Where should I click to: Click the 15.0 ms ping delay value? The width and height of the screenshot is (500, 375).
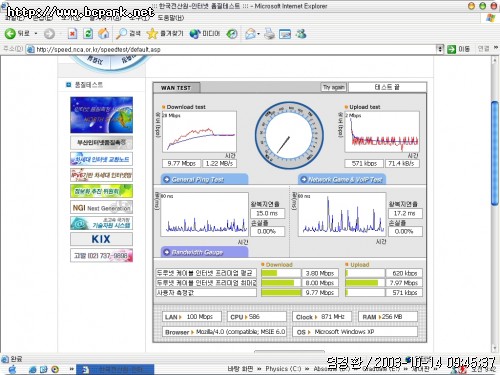[x=267, y=213]
